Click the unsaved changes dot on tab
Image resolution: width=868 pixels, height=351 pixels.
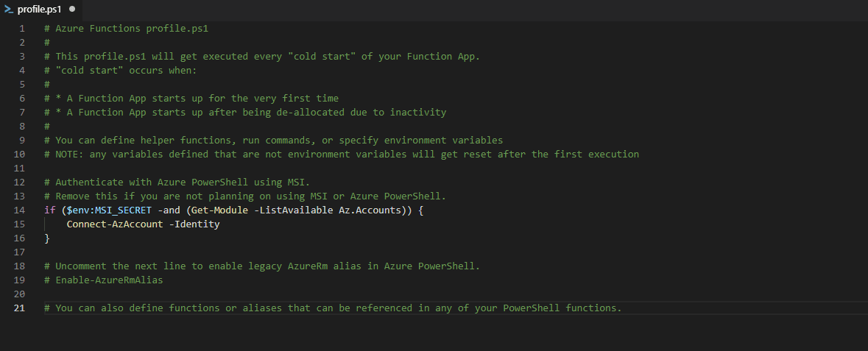[x=72, y=10]
